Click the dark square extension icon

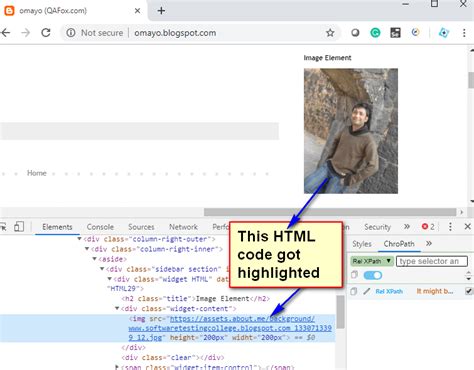coord(395,33)
